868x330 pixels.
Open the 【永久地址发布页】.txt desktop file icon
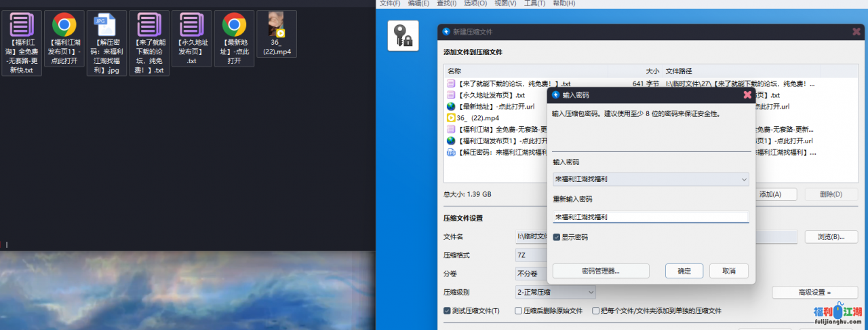(x=192, y=26)
